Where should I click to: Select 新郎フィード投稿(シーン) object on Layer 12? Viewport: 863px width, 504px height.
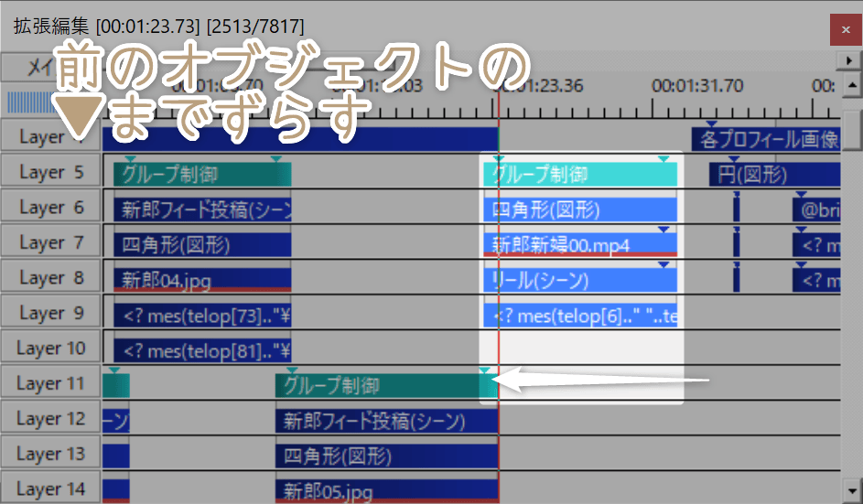coord(387,421)
